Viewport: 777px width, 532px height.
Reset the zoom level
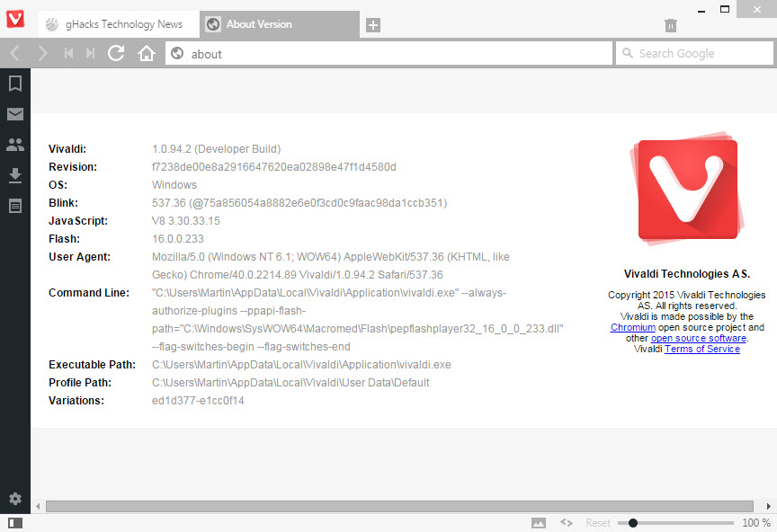point(598,523)
